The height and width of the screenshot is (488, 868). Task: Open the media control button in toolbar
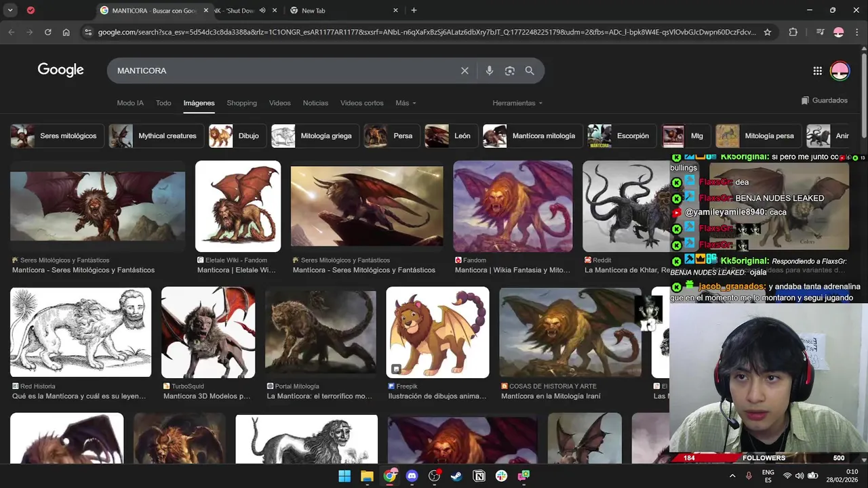[820, 32]
